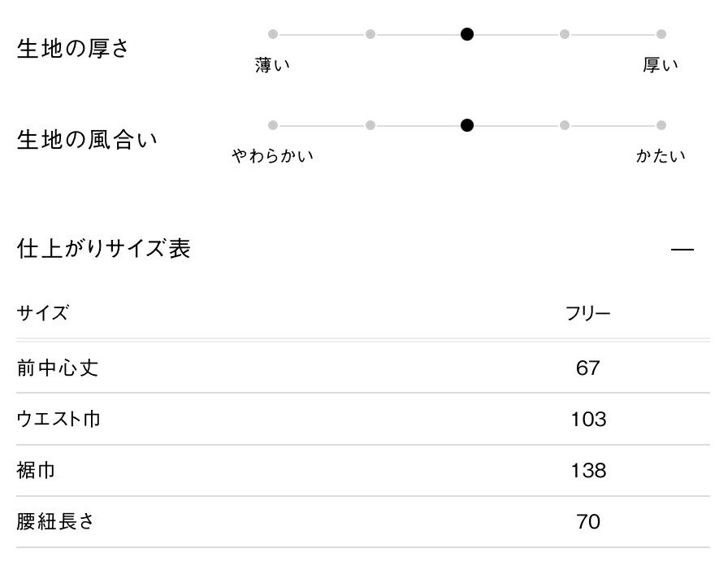Click the rightmost dot above かたい
The height and width of the screenshot is (566, 728).
click(x=661, y=125)
